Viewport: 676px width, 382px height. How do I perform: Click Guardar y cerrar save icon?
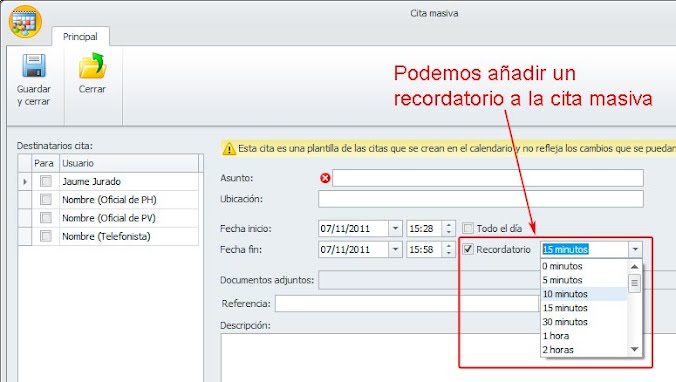click(x=34, y=66)
